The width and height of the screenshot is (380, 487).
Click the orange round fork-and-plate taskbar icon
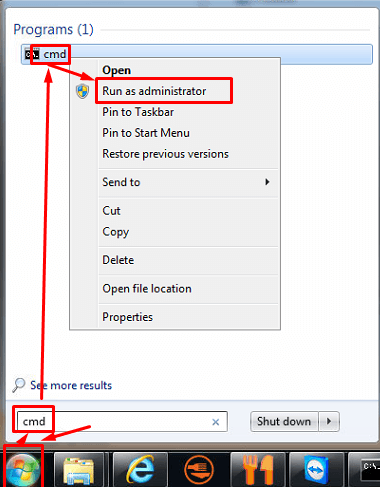pos(199,470)
